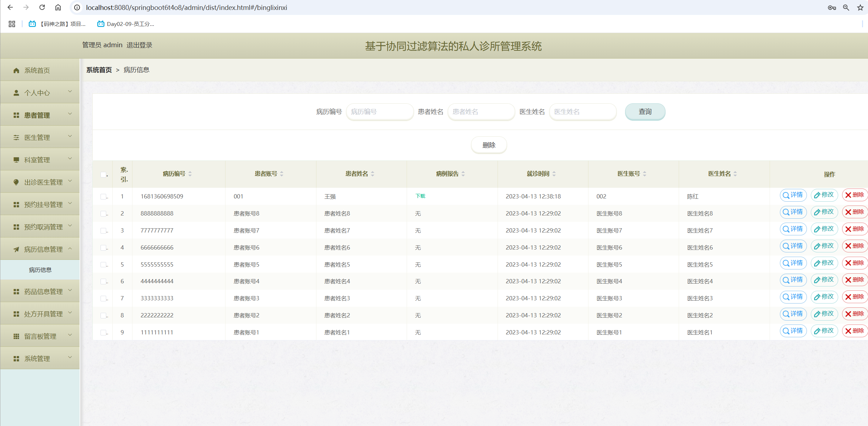This screenshot has width=868, height=426.
Task: View 详情 for record 1681360698509
Action: coord(793,195)
